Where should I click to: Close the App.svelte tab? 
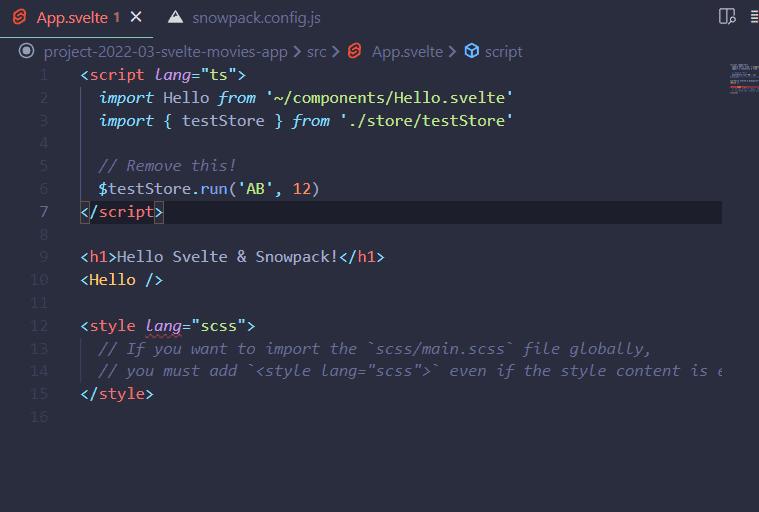point(137,17)
